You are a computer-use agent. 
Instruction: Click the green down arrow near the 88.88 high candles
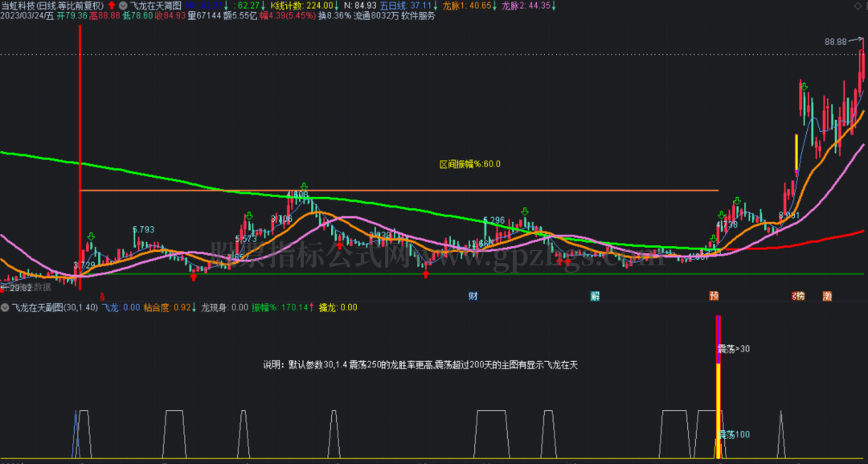pyautogui.click(x=805, y=86)
